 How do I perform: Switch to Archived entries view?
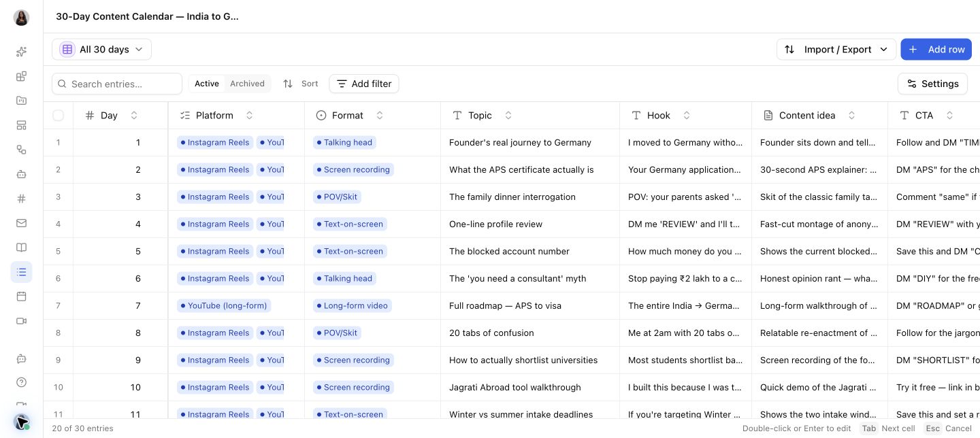click(247, 84)
